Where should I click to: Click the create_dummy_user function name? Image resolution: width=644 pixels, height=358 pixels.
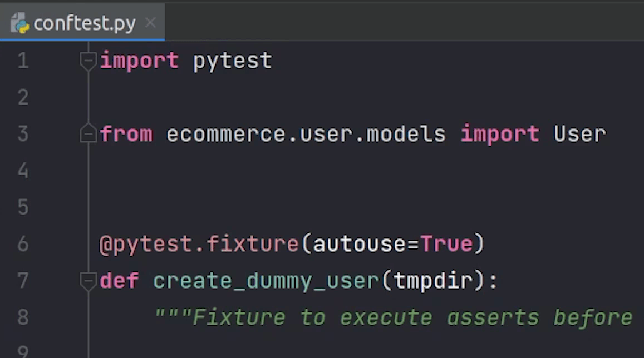(x=266, y=281)
